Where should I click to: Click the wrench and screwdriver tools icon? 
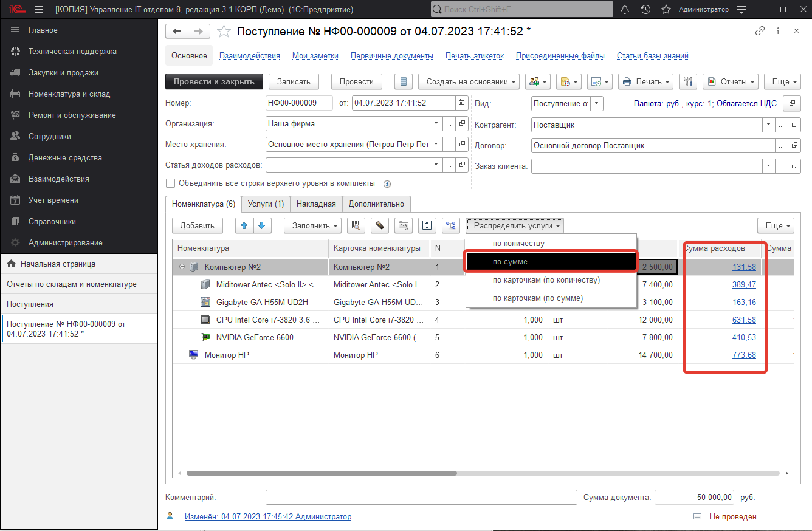[687, 81]
